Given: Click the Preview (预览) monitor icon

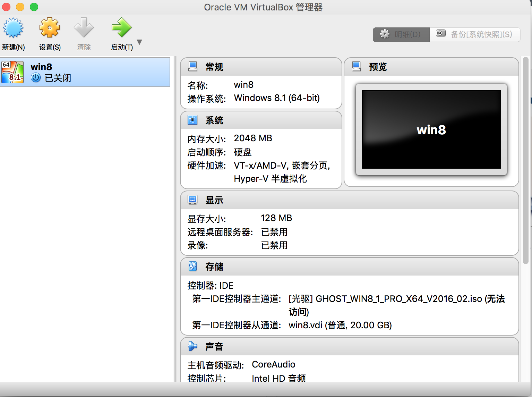Looking at the screenshot, I should click(x=356, y=66).
